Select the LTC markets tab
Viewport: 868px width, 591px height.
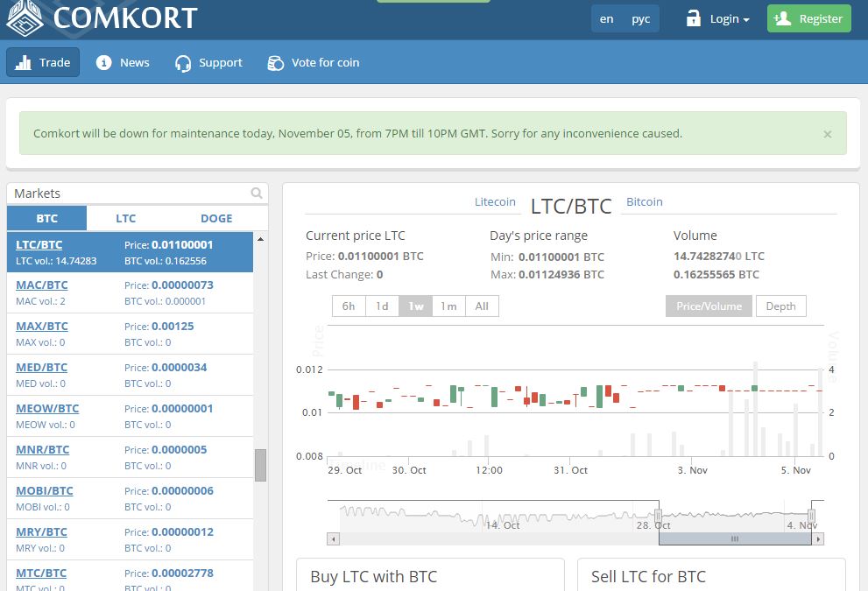[125, 218]
